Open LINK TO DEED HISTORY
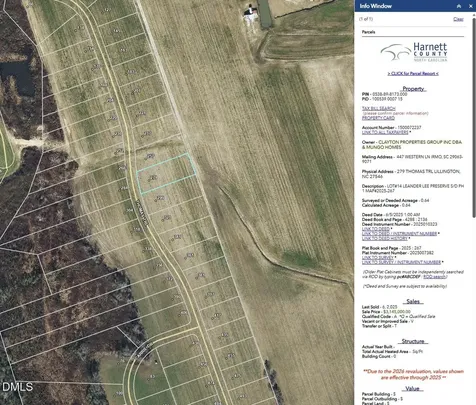 pyautogui.click(x=385, y=238)
